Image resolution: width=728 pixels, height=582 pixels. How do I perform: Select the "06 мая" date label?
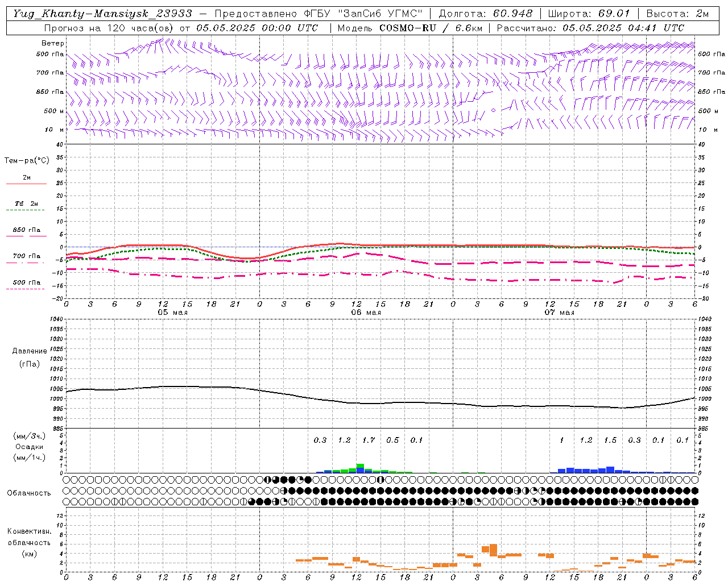(366, 313)
